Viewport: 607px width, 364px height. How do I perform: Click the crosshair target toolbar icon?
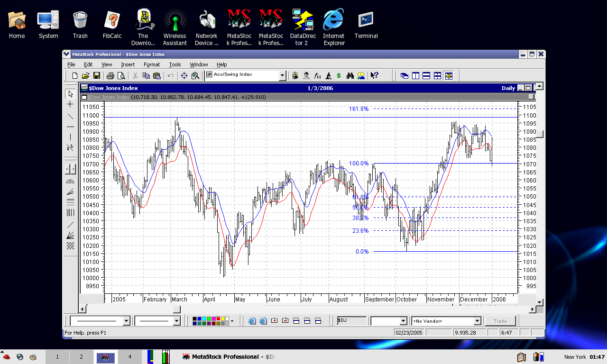(x=184, y=75)
